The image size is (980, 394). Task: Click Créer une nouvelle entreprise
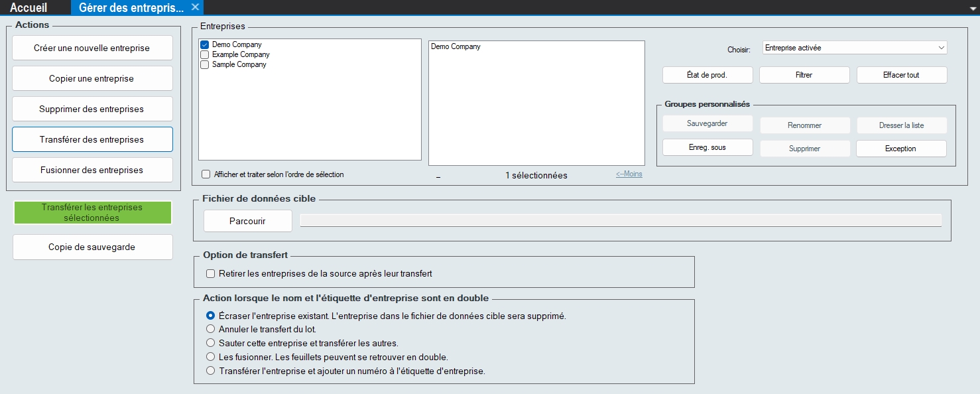[92, 48]
